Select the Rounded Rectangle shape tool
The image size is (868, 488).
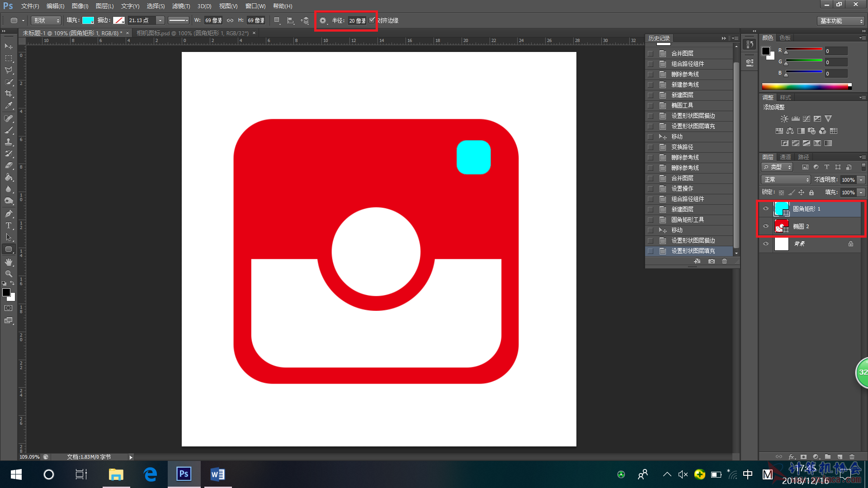[9, 249]
